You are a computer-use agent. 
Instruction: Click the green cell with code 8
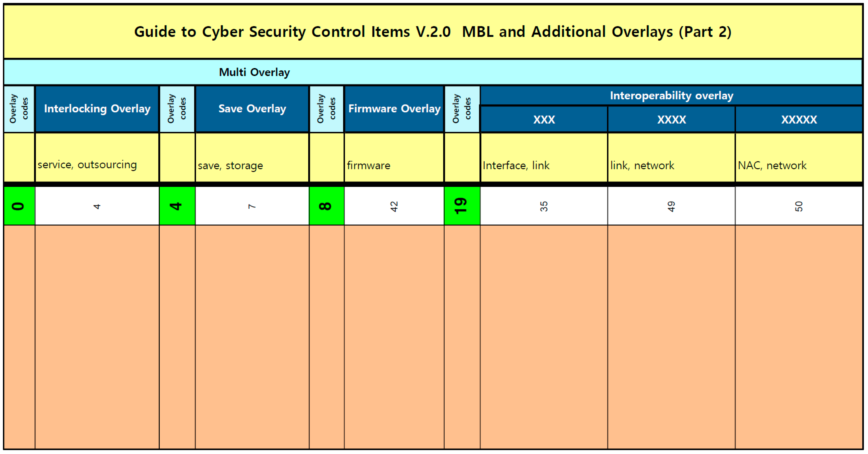[326, 206]
